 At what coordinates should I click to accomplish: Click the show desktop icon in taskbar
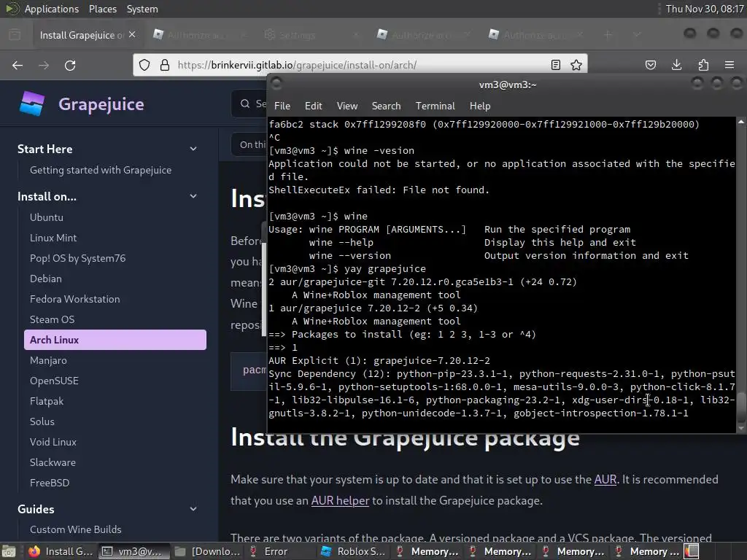tap(9, 551)
